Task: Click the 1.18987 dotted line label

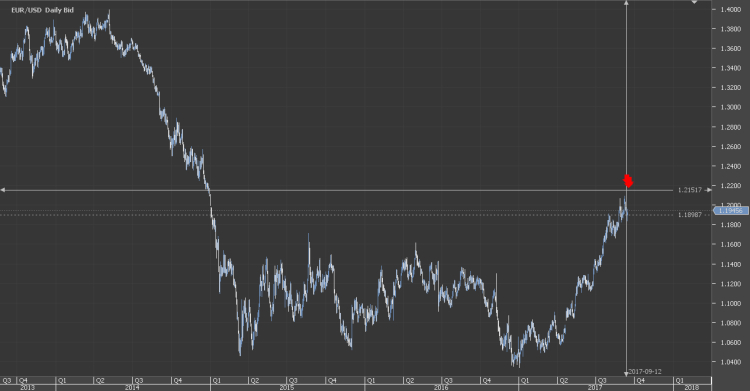Action: pos(689,215)
